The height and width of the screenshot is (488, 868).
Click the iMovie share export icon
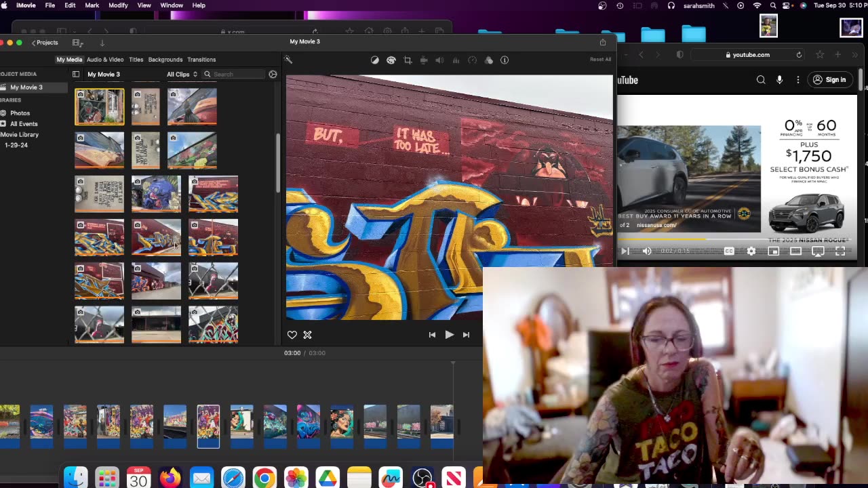click(603, 42)
